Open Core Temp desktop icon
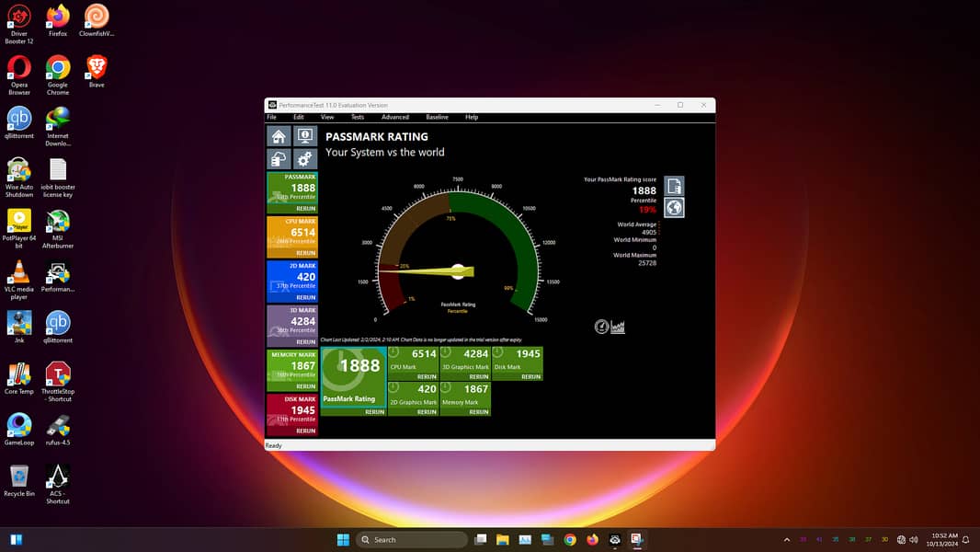 coord(18,378)
